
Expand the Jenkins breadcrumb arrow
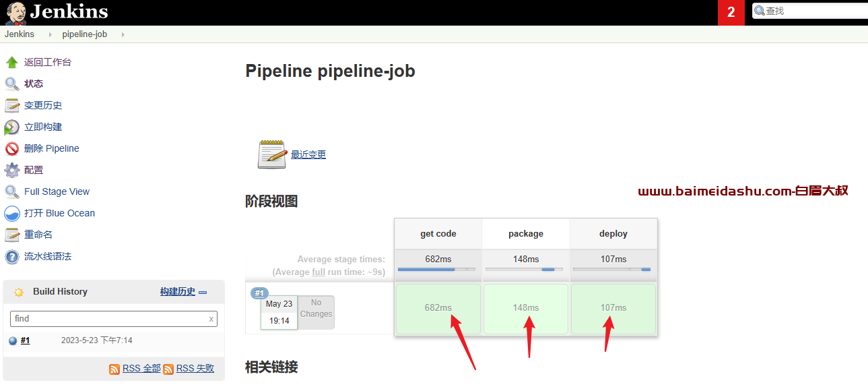click(50, 34)
